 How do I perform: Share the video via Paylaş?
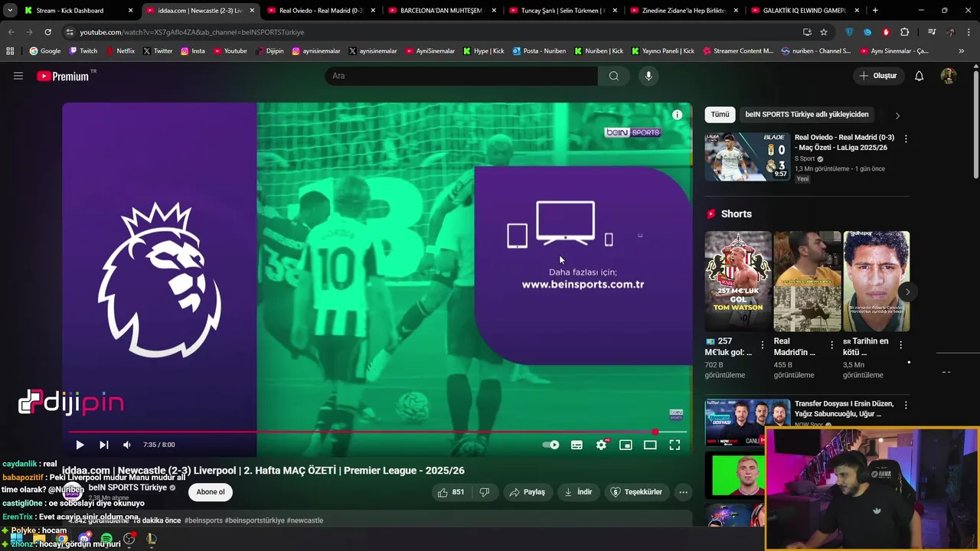tap(528, 492)
